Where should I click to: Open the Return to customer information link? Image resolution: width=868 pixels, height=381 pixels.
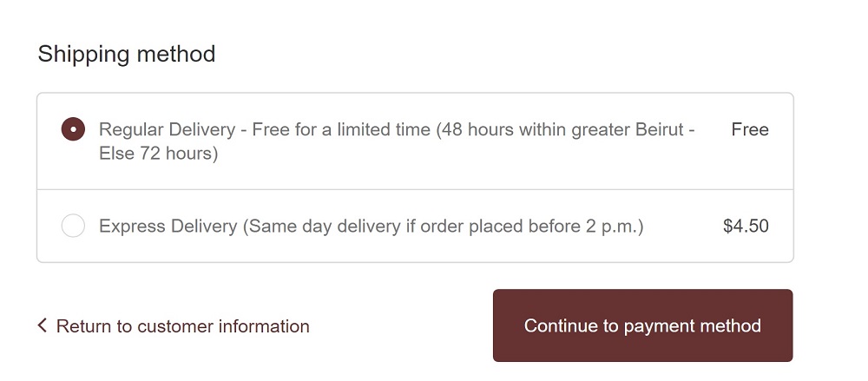(182, 326)
